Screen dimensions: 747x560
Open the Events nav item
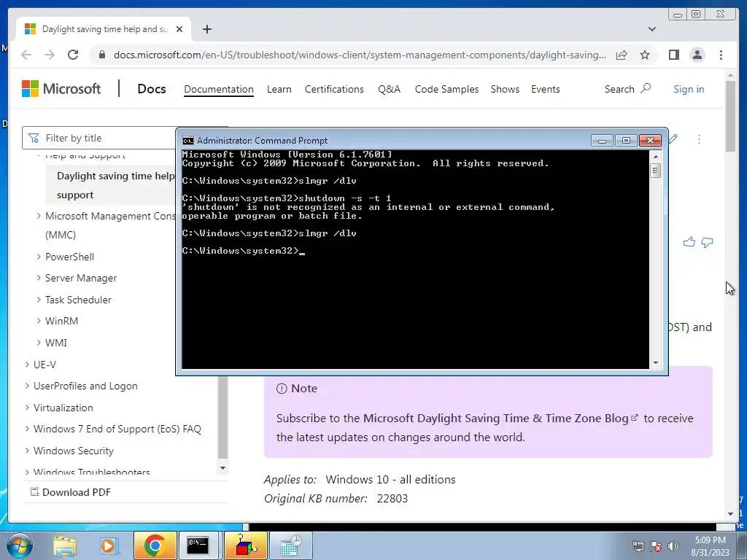pyautogui.click(x=546, y=89)
